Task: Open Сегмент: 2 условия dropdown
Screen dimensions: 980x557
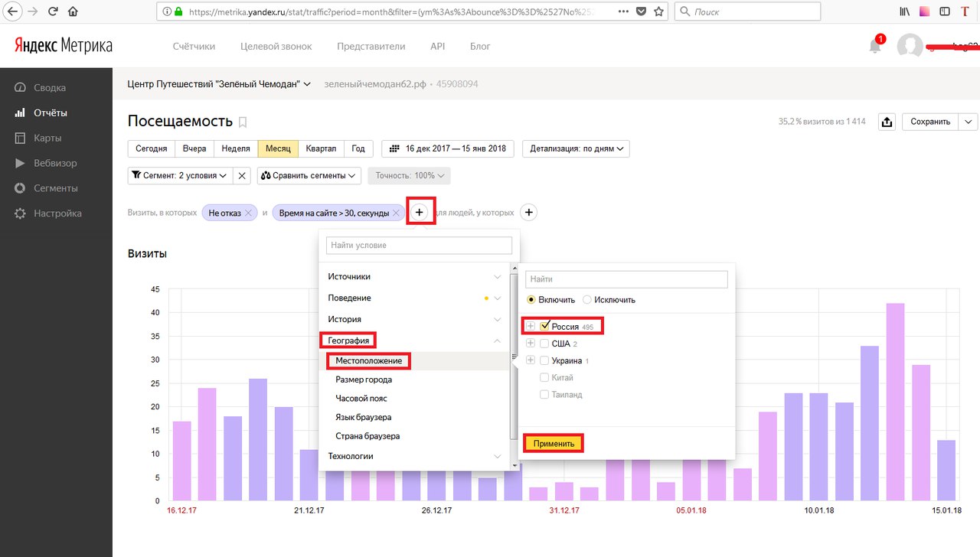Action: (x=180, y=175)
